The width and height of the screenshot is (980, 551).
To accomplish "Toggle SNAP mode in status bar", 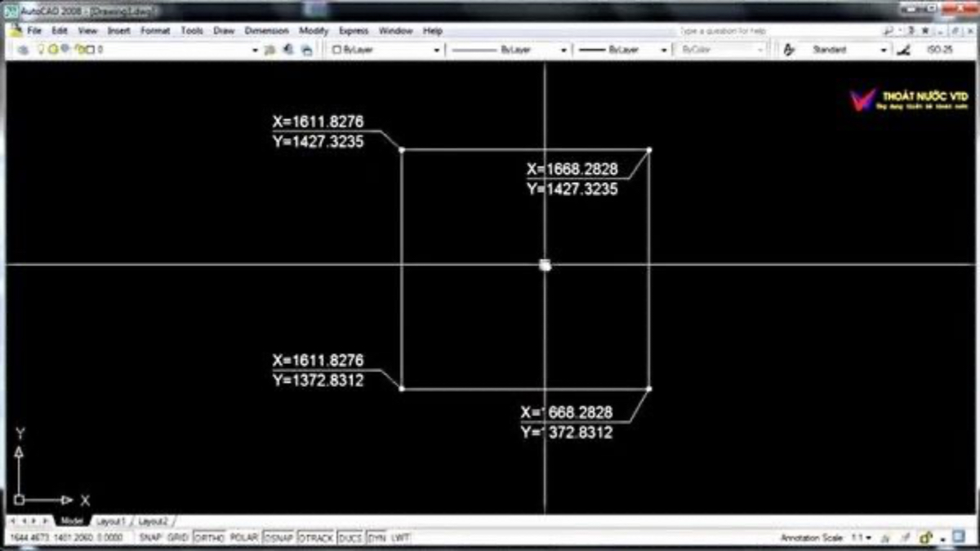I will point(149,538).
